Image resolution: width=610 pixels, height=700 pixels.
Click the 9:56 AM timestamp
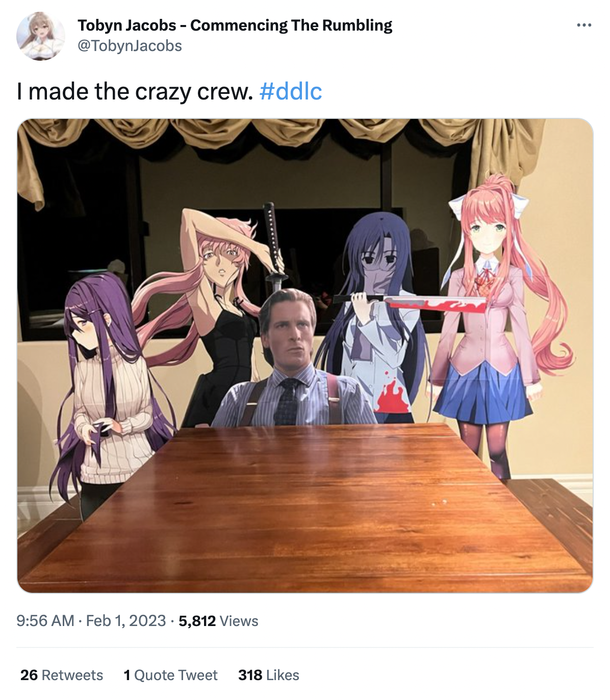[x=45, y=621]
